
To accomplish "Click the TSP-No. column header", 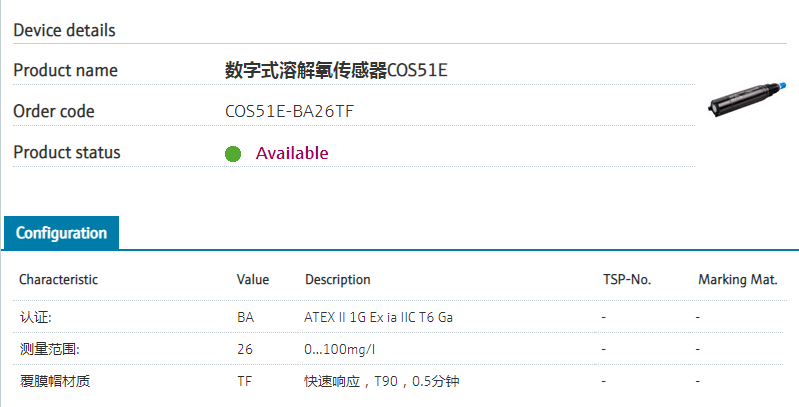I will tap(627, 280).
